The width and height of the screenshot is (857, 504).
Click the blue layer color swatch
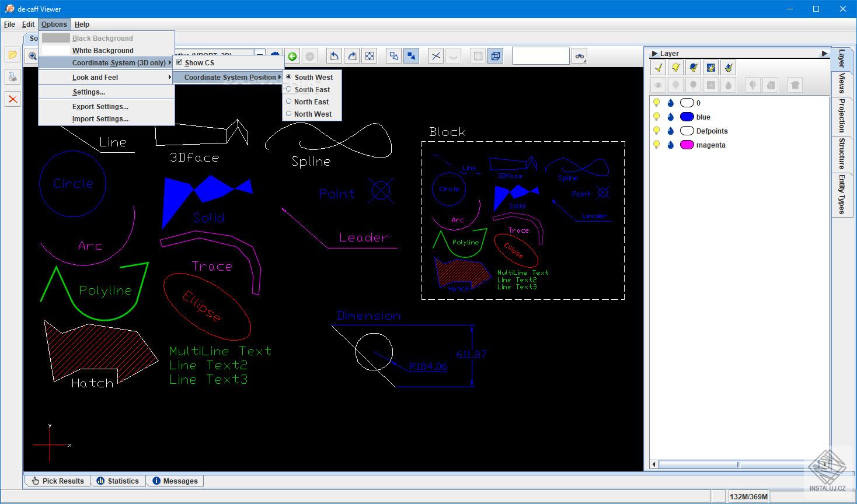[687, 117]
